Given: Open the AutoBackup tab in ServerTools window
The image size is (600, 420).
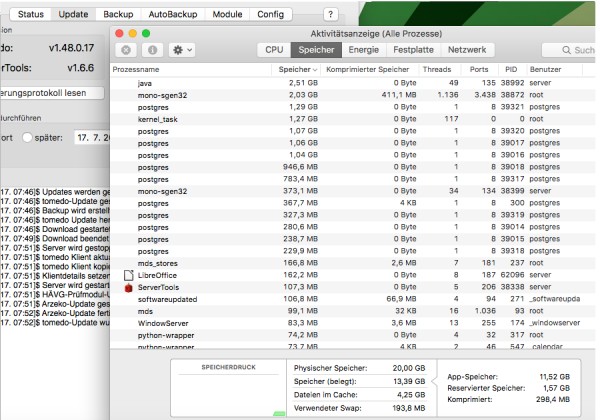Looking at the screenshot, I should tap(173, 15).
